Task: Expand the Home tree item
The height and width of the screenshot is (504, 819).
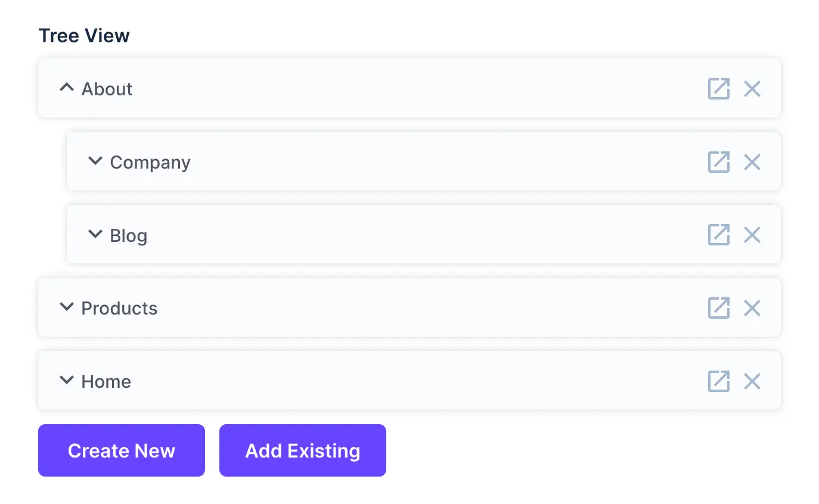Action: 66,379
